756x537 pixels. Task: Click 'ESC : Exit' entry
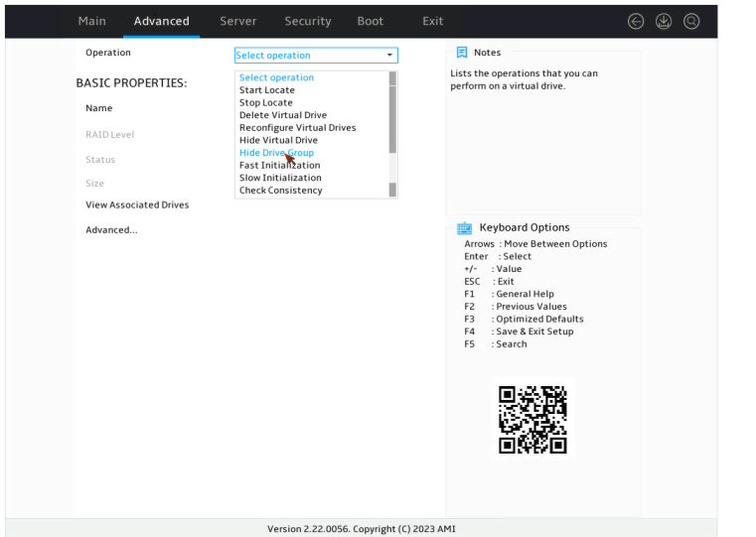[489, 281]
